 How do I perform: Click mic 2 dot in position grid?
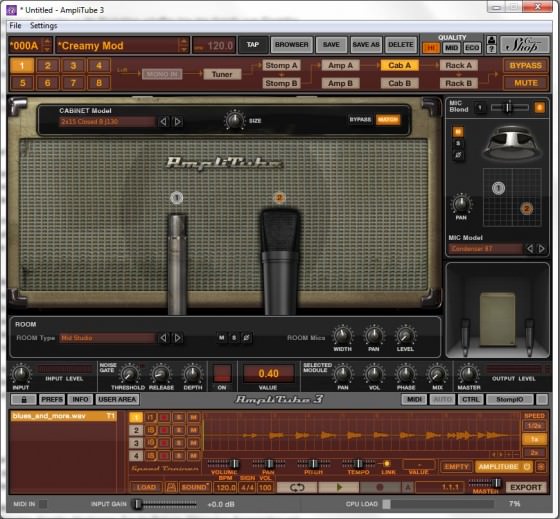526,209
